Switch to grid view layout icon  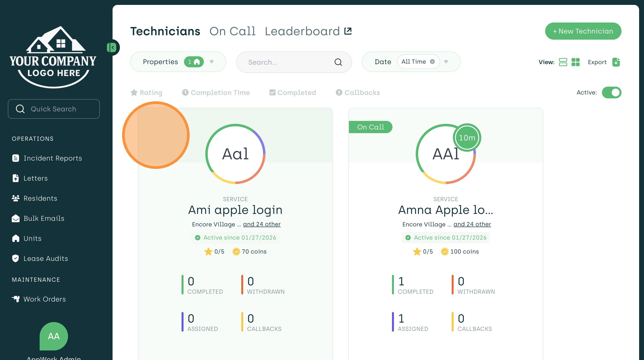click(x=575, y=62)
